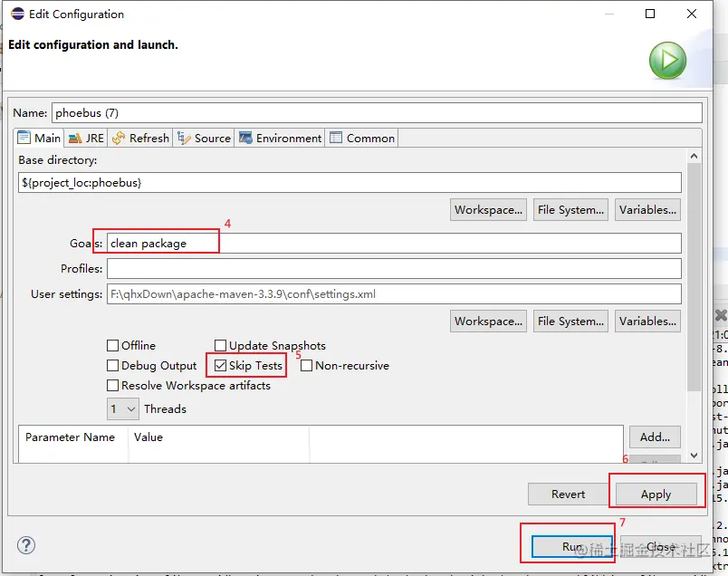Image resolution: width=728 pixels, height=576 pixels.
Task: Click File System button under User settings
Action: [570, 322]
